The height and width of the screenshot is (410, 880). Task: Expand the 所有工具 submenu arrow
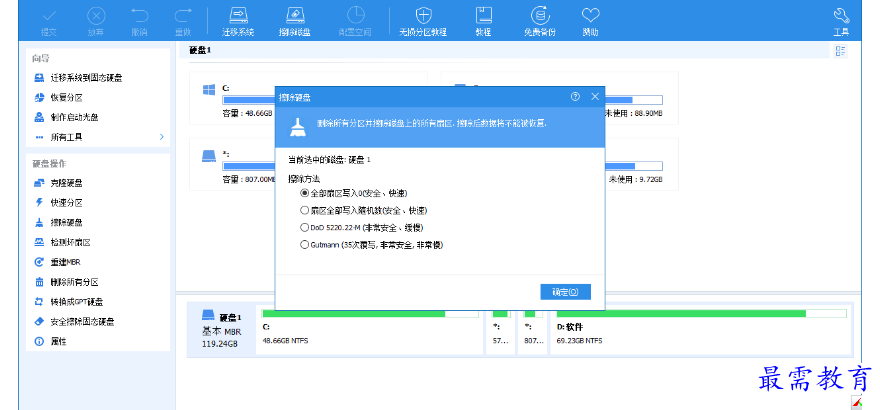[161, 136]
